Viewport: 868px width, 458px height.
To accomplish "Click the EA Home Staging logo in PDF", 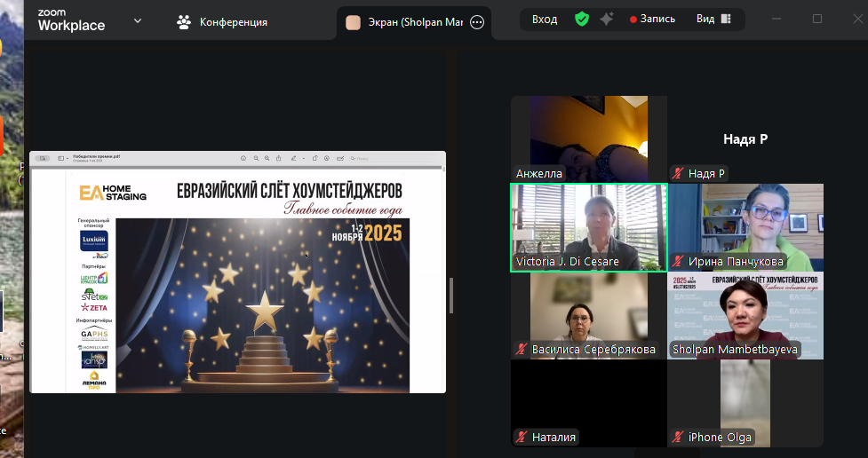I will (x=113, y=193).
